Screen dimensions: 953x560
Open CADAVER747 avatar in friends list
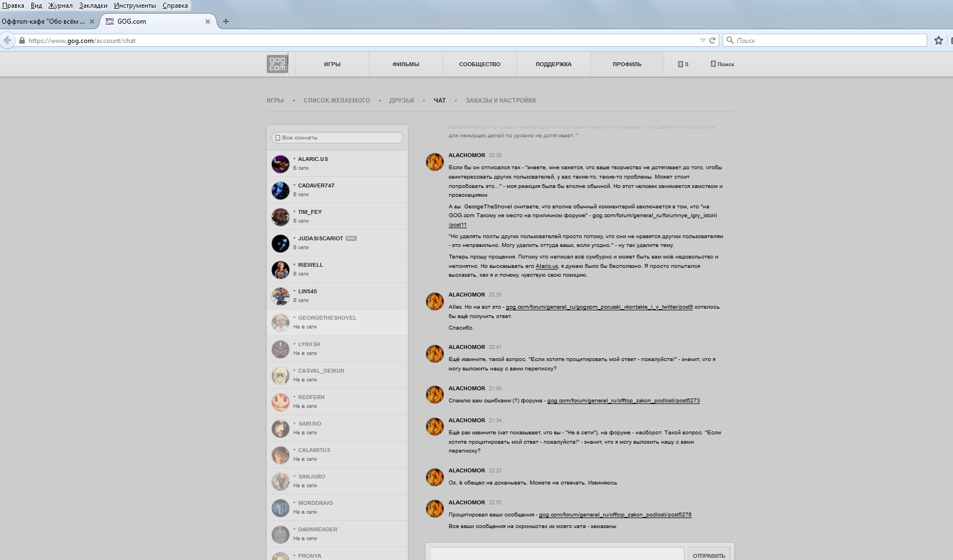tap(281, 190)
